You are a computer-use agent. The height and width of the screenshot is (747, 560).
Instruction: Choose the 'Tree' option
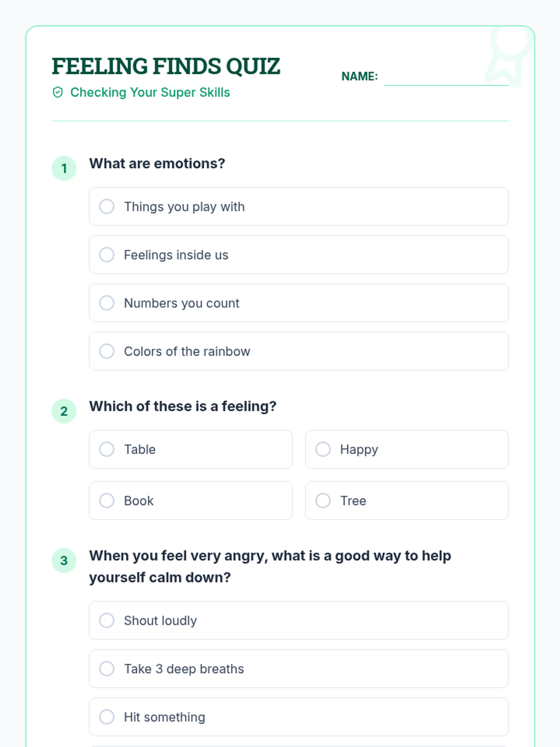(x=407, y=500)
